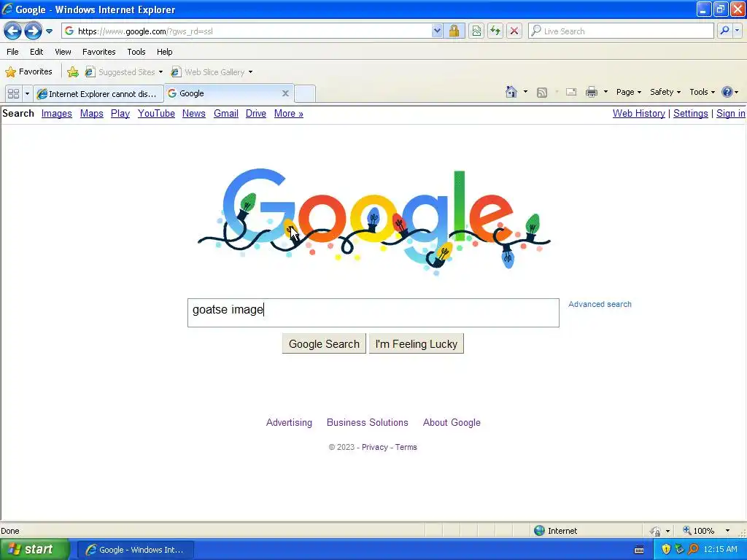Go back with the Back arrow button

pyautogui.click(x=13, y=31)
